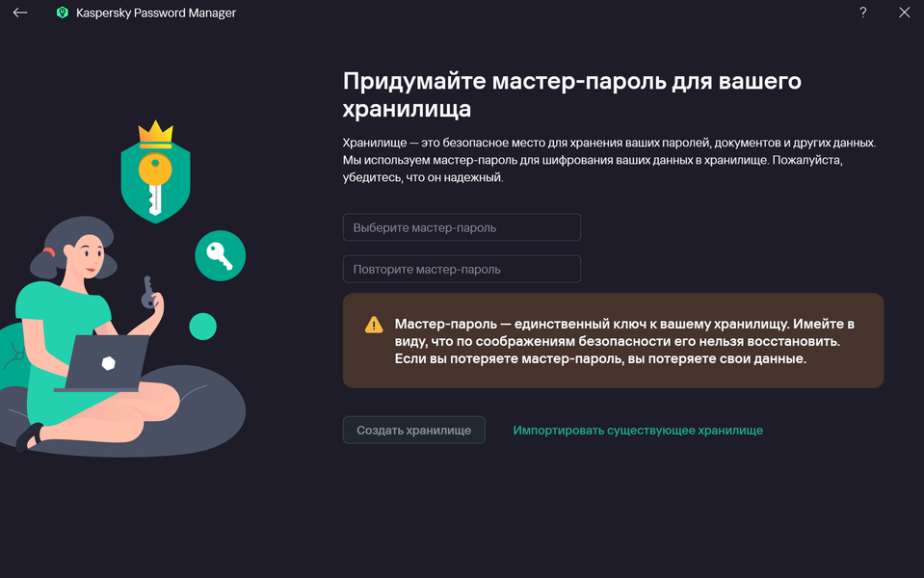Image resolution: width=924 pixels, height=578 pixels.
Task: Click the 'Создать хранилище' button
Action: [x=413, y=430]
